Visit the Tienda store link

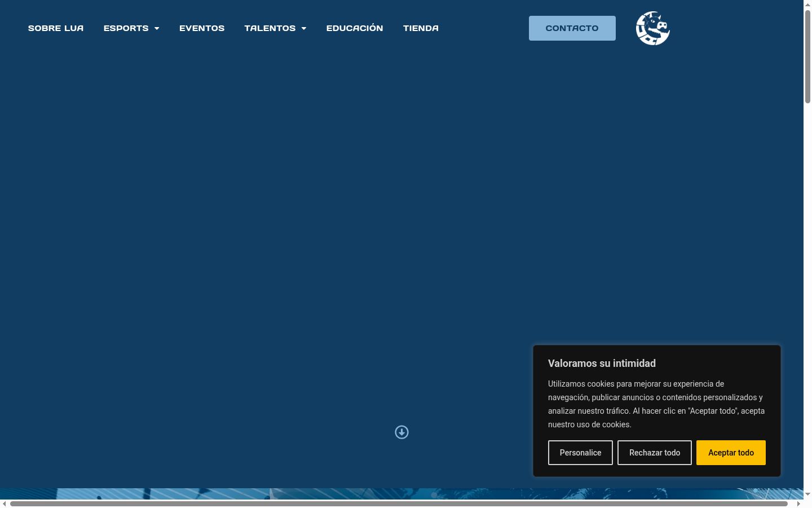click(x=421, y=28)
